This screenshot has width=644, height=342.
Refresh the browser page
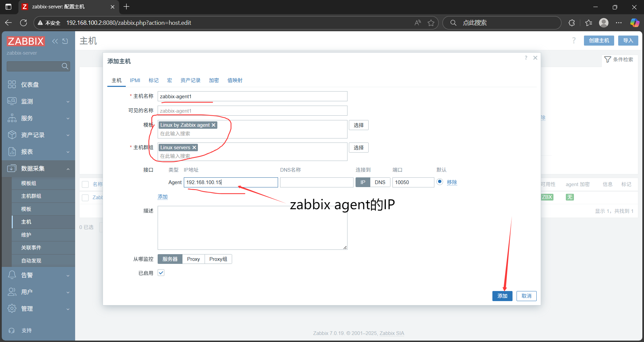(23, 23)
